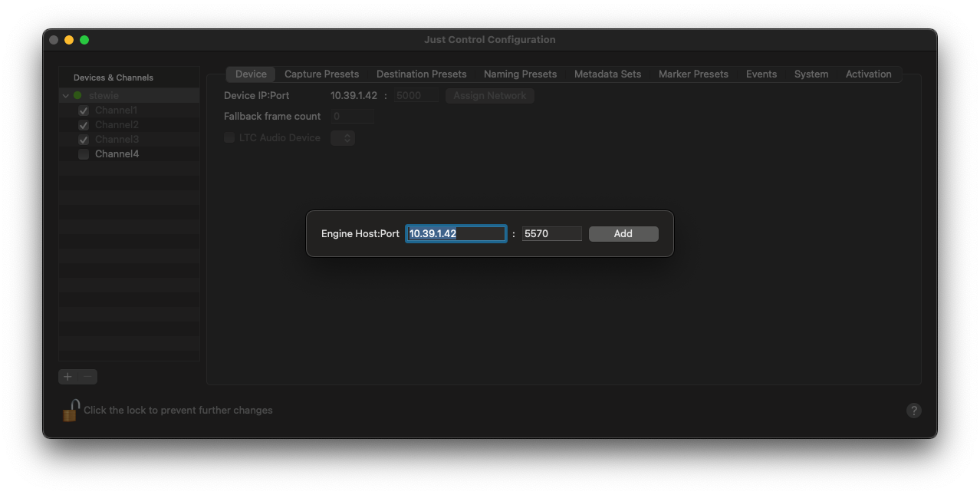This screenshot has height=495, width=980.
Task: Click the Engine Host:Port label
Action: click(x=360, y=234)
